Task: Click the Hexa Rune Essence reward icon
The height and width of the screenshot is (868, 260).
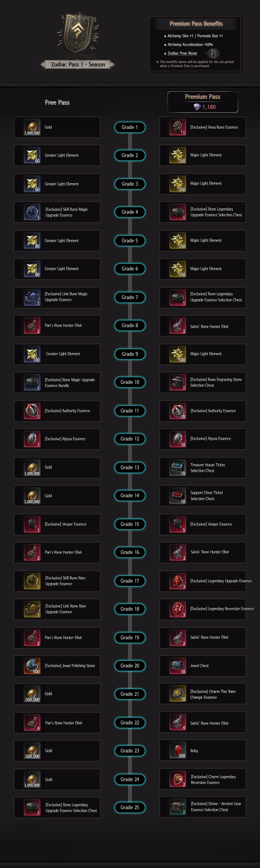Action: (178, 127)
